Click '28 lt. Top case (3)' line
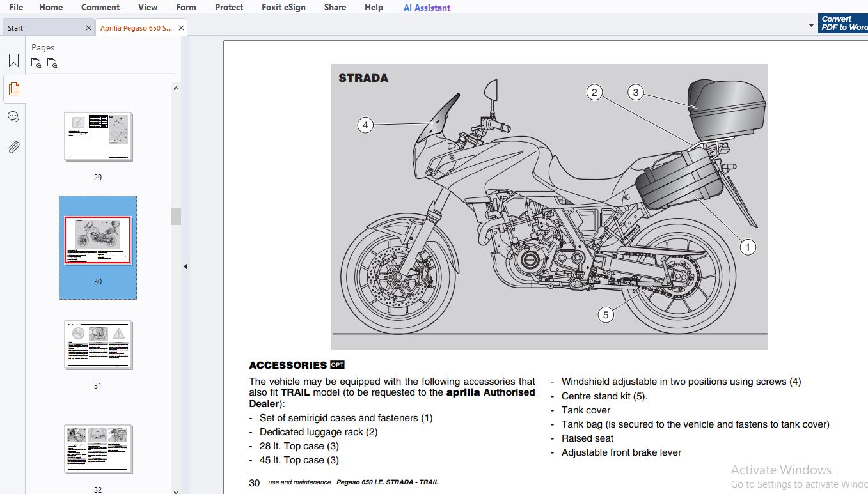The height and width of the screenshot is (494, 868). click(299, 446)
